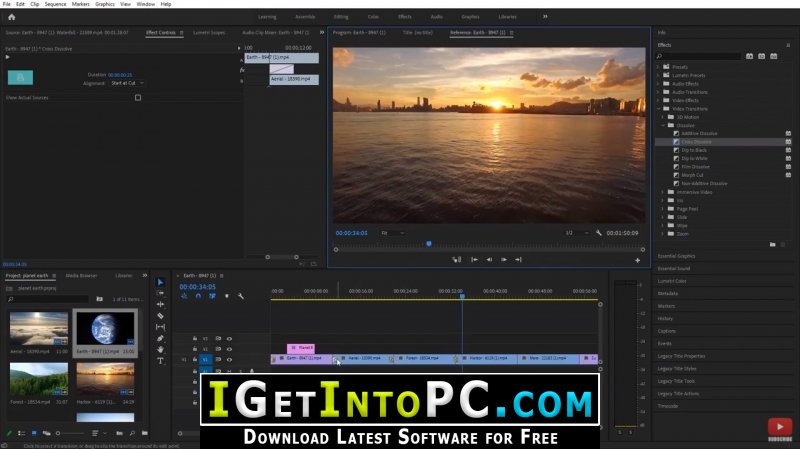
Task: Select the Track Select Forward tool
Action: (x=160, y=293)
